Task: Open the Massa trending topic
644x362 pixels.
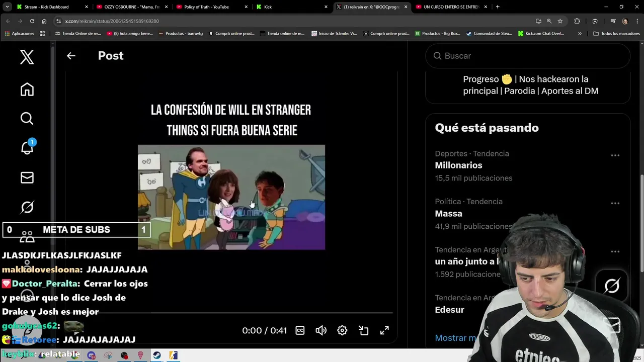Action: point(448,214)
